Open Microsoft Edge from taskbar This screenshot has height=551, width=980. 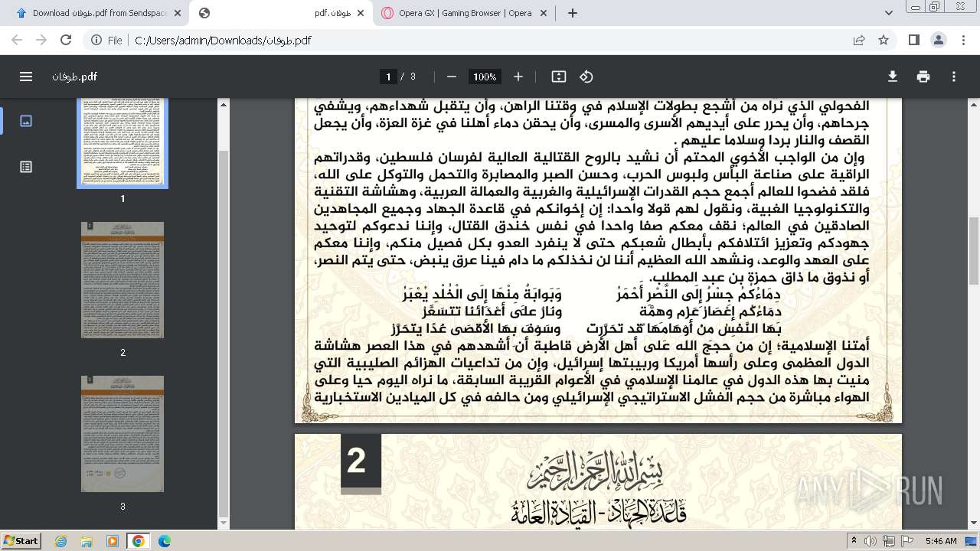(165, 541)
